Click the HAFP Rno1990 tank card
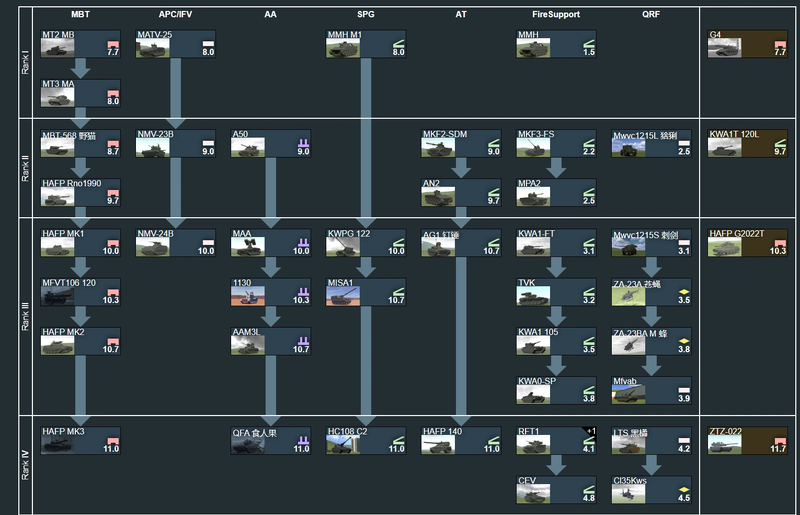The width and height of the screenshot is (800, 515). 81,192
